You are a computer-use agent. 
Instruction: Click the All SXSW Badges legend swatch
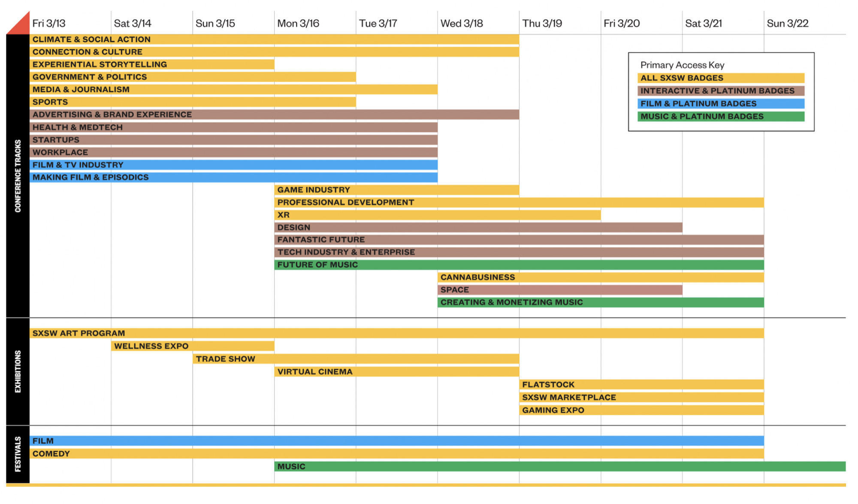721,78
